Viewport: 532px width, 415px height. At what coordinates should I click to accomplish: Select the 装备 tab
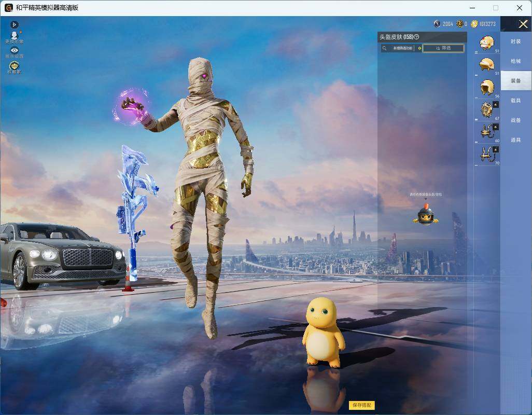pos(516,81)
